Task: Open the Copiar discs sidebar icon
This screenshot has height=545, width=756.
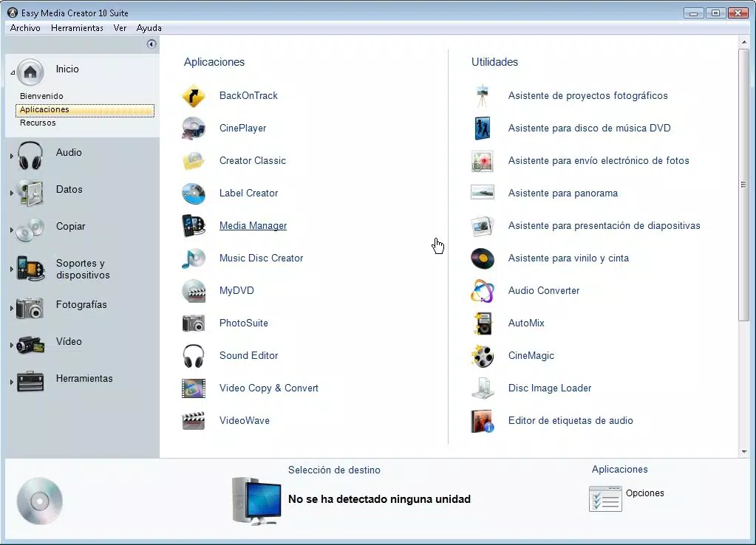Action: point(30,230)
